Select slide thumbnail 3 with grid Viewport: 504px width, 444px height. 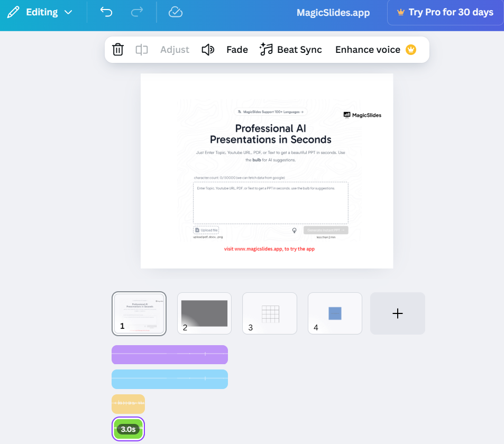click(270, 313)
